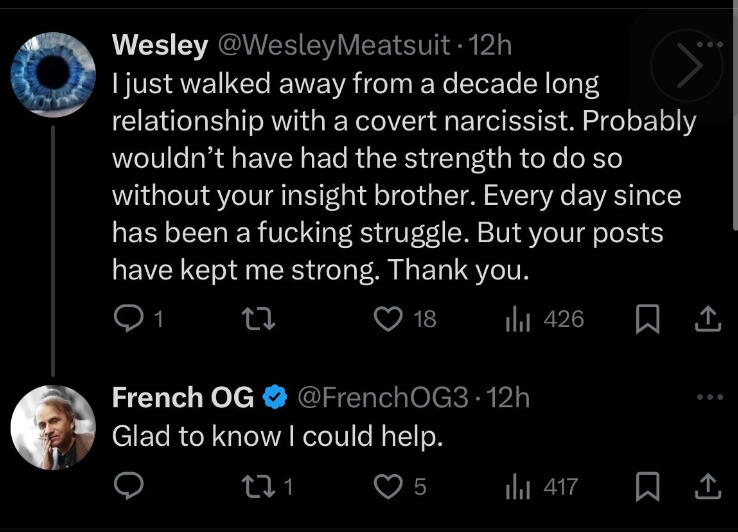Open French OG's profile picture
The height and width of the screenshot is (532, 738).
tap(52, 427)
